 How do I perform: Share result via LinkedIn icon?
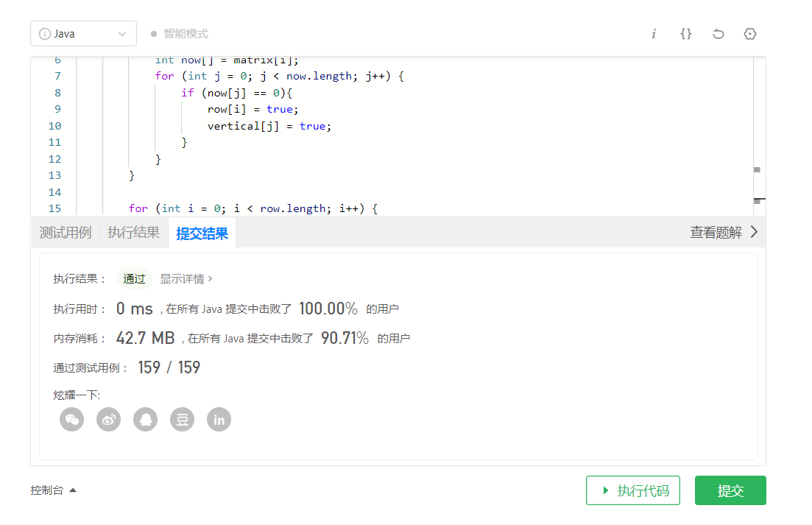pos(219,420)
